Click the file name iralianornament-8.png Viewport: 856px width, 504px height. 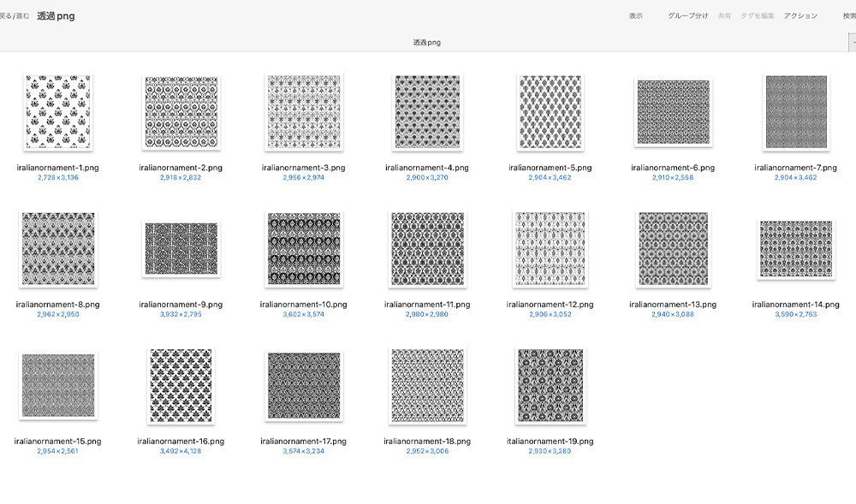(58, 305)
